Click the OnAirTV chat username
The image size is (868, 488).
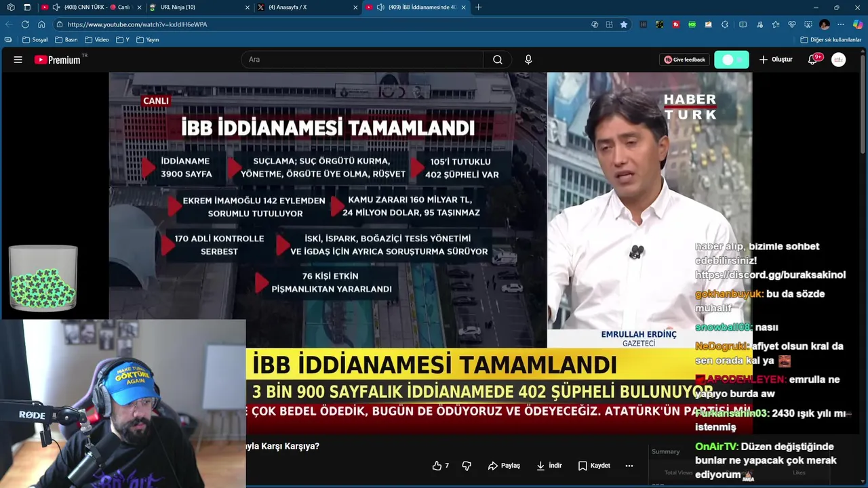(x=716, y=447)
